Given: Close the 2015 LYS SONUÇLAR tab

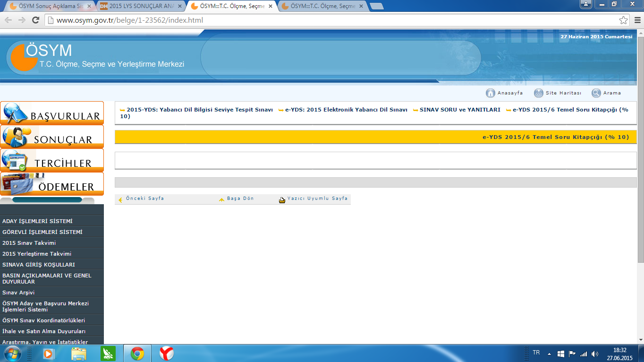Looking at the screenshot, I should click(x=180, y=6).
